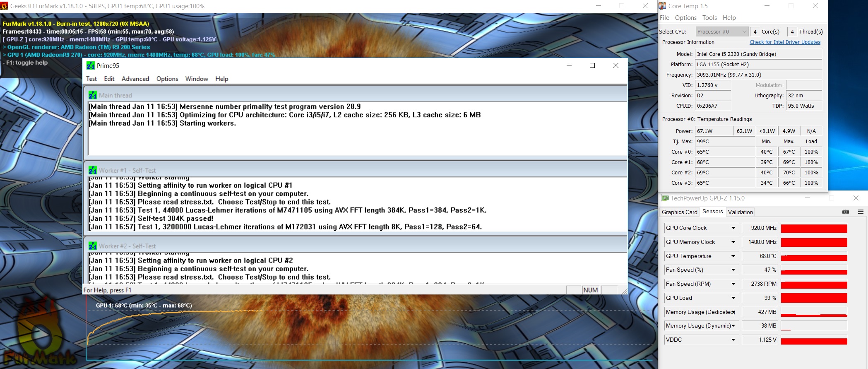Open GPU-Z hamburger menu icon
The height and width of the screenshot is (369, 868).
tap(861, 212)
